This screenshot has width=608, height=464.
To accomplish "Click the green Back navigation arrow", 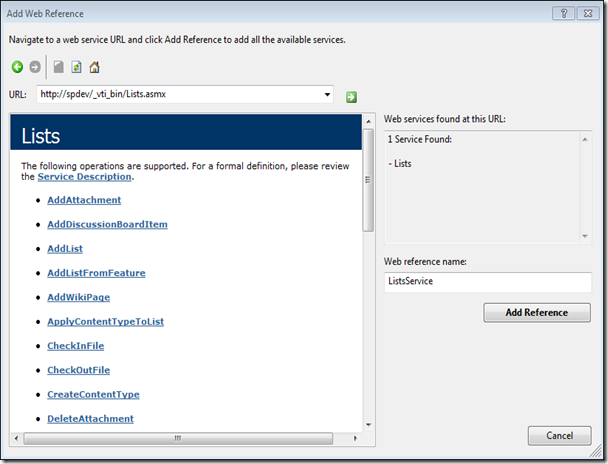I will [x=17, y=67].
